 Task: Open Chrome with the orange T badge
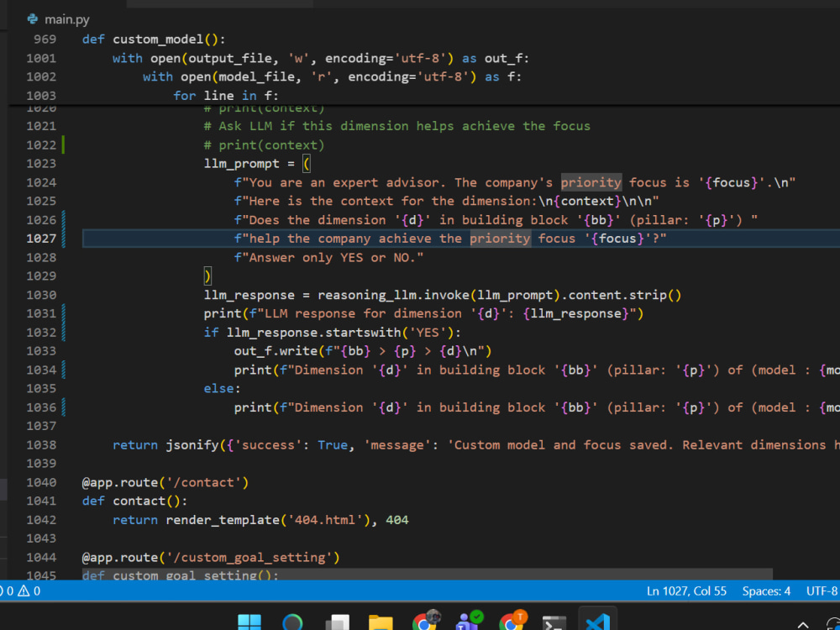point(512,622)
